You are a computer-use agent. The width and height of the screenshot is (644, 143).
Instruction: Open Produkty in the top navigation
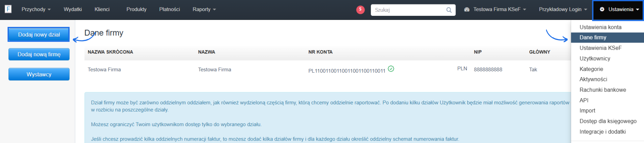click(x=137, y=9)
